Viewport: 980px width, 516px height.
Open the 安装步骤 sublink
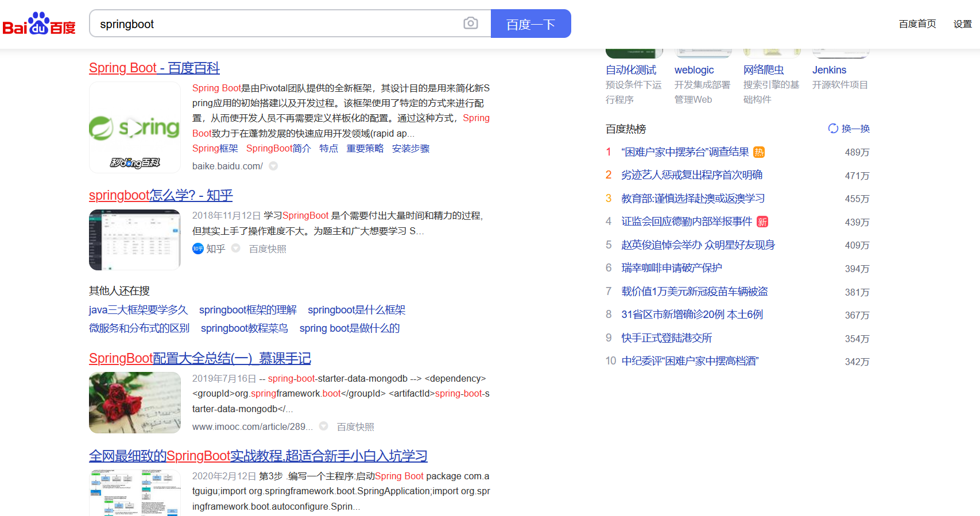tap(411, 148)
